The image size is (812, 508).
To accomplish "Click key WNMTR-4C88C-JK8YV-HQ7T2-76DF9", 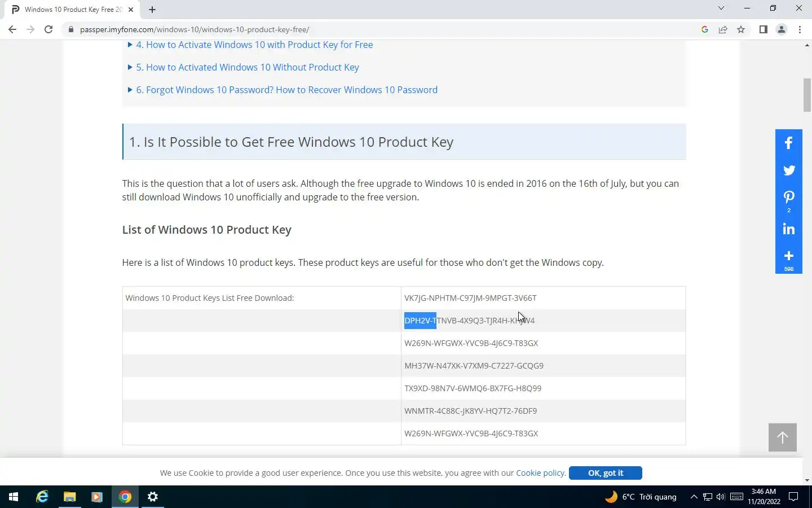I will pyautogui.click(x=470, y=411).
